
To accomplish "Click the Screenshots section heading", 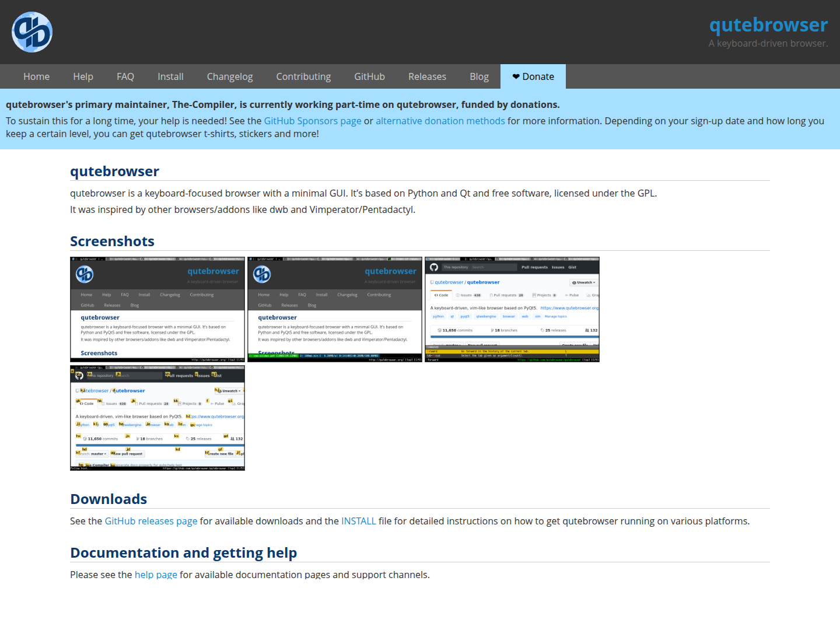I will 112,242.
